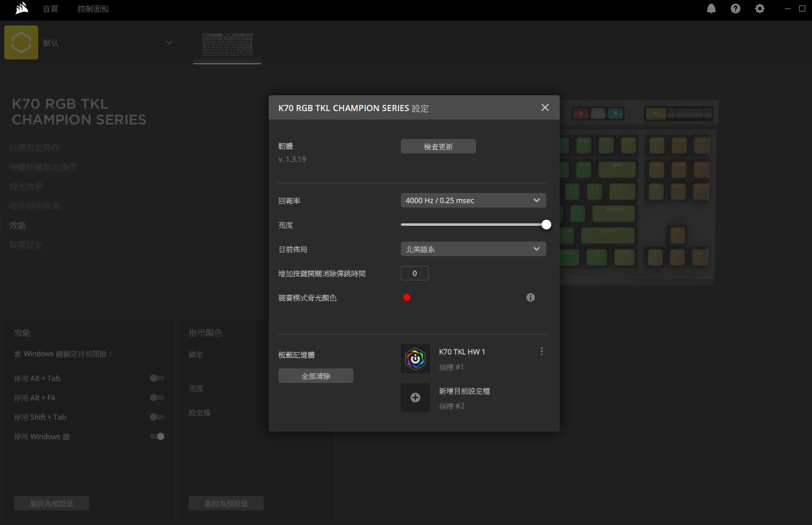Click 重設為預設值 in the 效能 panel
Screen dimensions: 812x525
[52, 503]
